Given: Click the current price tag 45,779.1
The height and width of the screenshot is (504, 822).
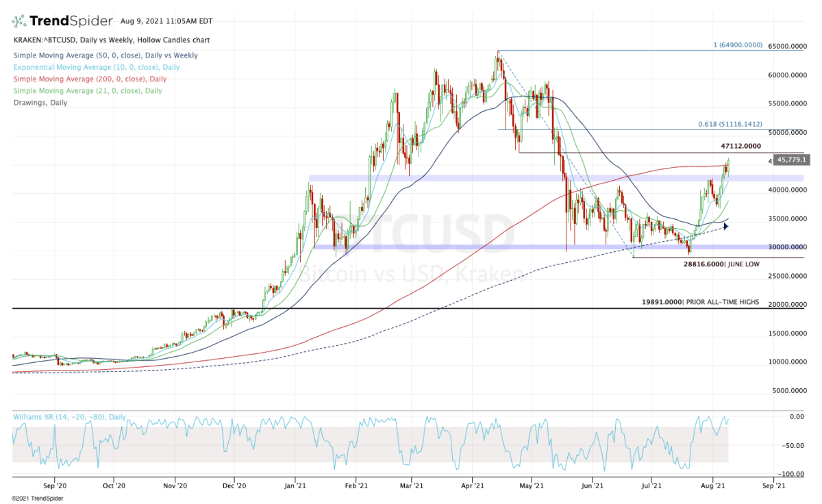Looking at the screenshot, I should point(793,160).
